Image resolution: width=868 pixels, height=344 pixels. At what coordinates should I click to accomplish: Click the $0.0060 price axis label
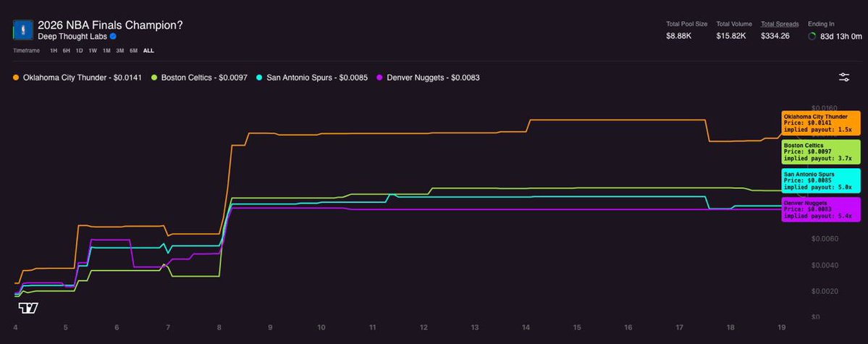[824, 239]
